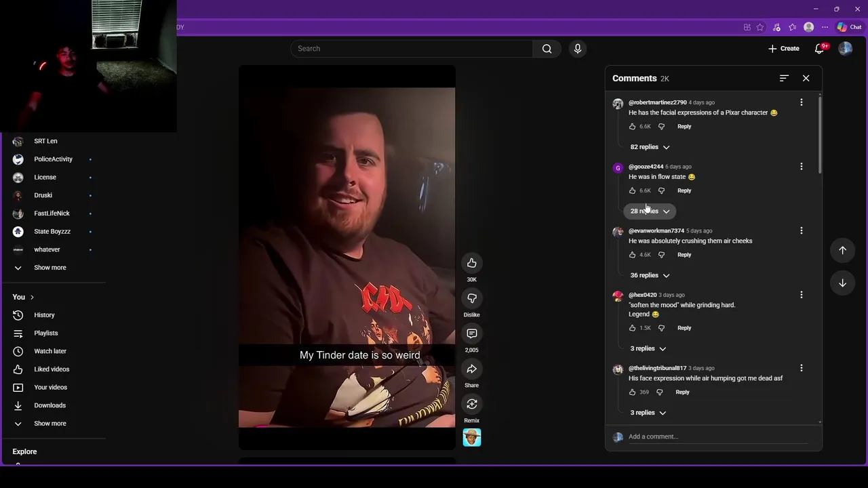This screenshot has height=488, width=868.
Task: Reply to evanworkman7374's comment
Action: click(x=684, y=255)
